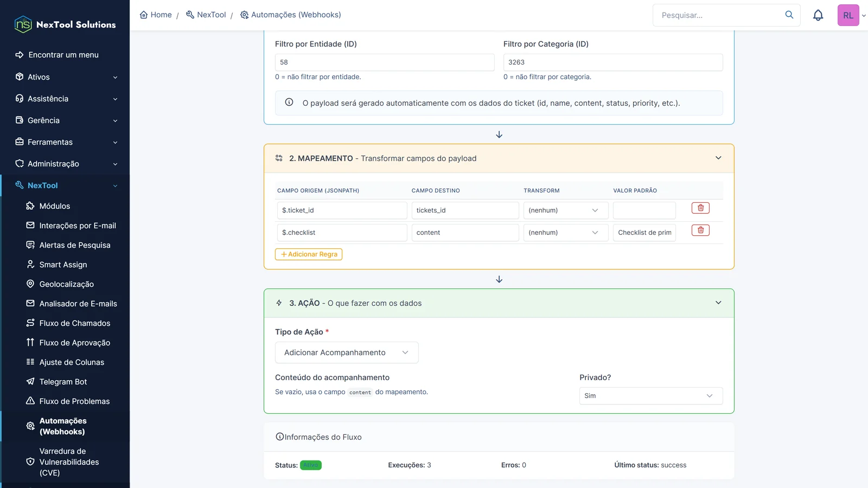The width and height of the screenshot is (868, 488).
Task: Open Transform dropdown for $.ticket_id row
Action: (566, 210)
